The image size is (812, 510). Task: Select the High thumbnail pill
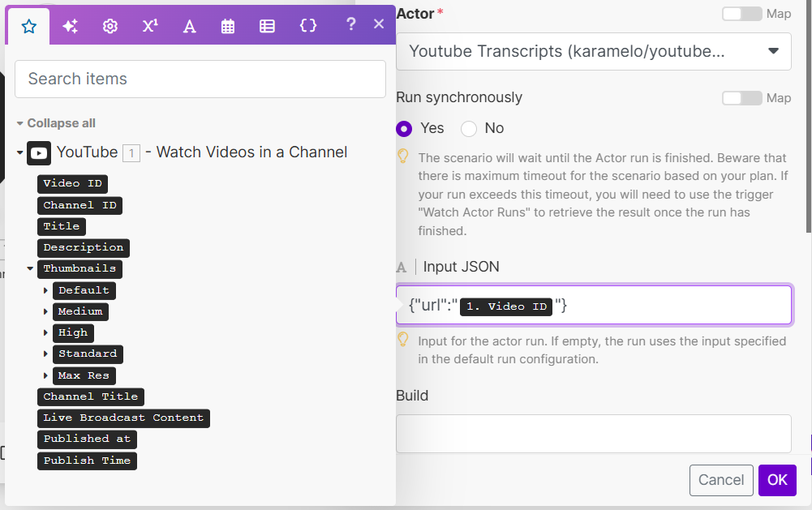tap(73, 333)
